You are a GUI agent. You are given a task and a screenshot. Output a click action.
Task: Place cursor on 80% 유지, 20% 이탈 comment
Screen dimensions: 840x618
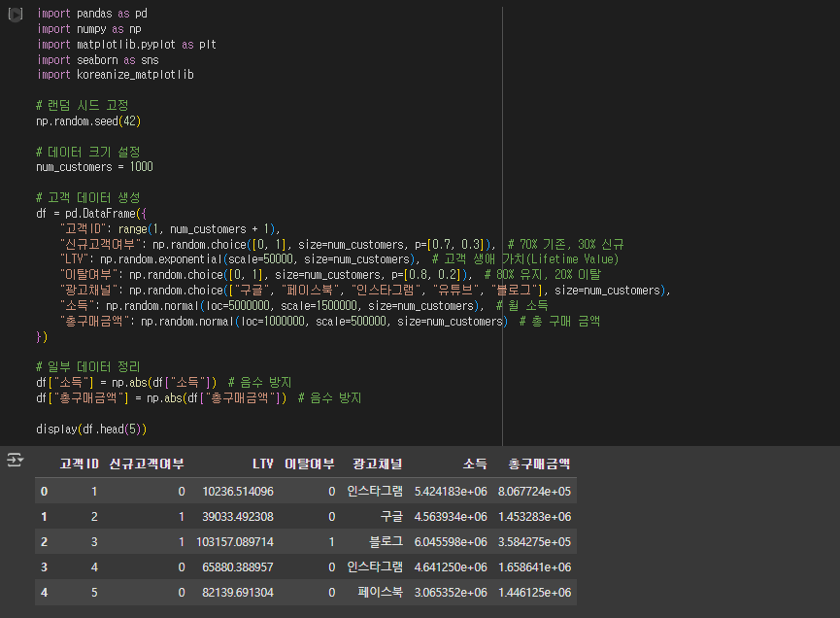(x=543, y=274)
